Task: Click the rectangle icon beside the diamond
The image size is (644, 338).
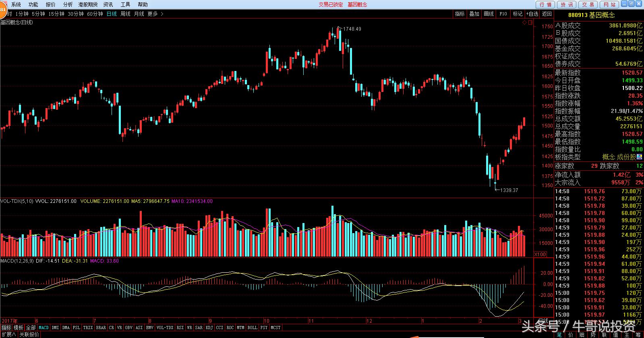Action: [530, 23]
